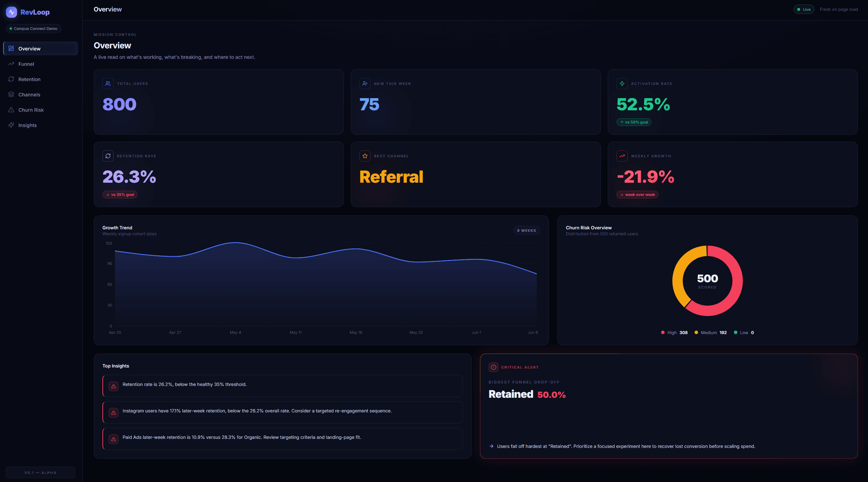
Task: Click the Medium legend orange dot
Action: pos(696,332)
